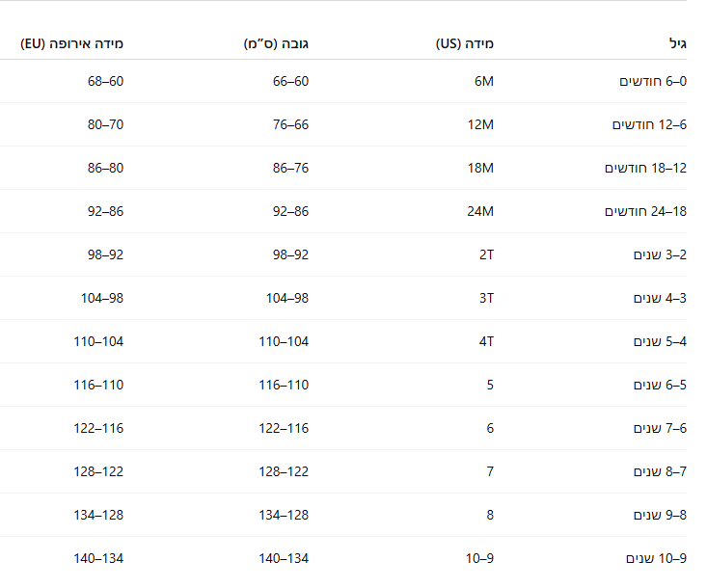The image size is (707, 588).
Task: Select the 3T US size cell
Action: click(x=486, y=298)
